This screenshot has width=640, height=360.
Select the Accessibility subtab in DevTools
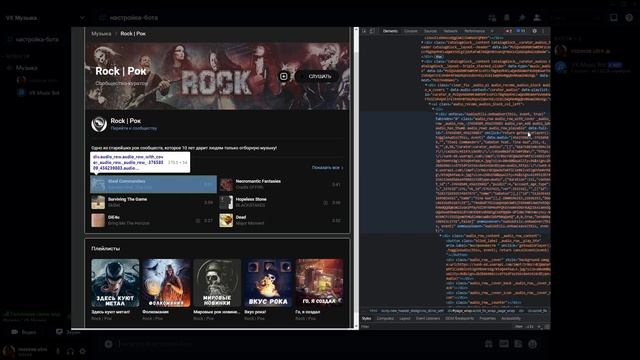(511, 318)
